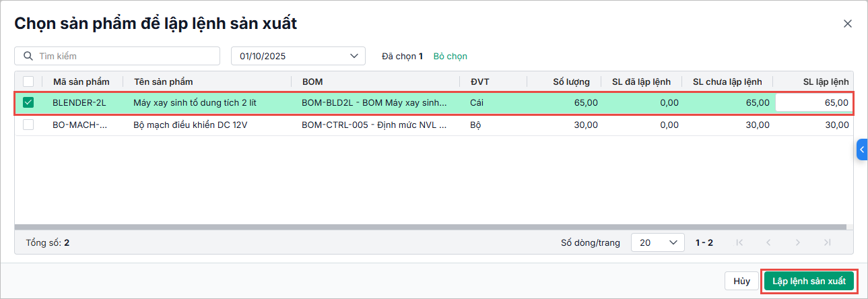
Task: Go to the previous page
Action: pos(768,242)
